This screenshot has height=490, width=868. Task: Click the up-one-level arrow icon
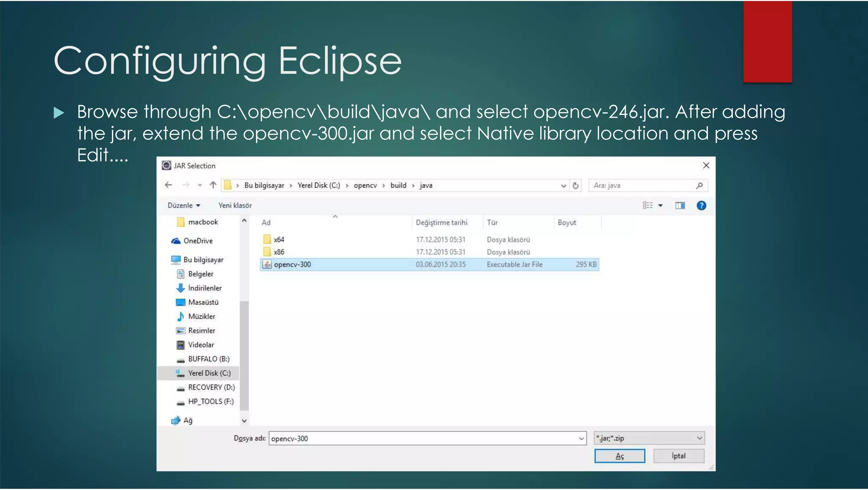coord(213,185)
